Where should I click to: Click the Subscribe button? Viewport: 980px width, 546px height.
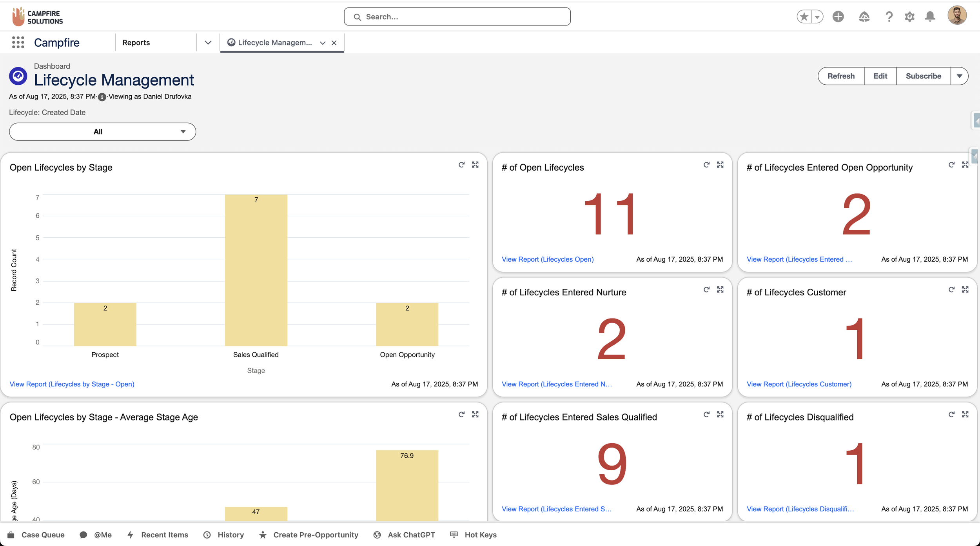pos(923,76)
